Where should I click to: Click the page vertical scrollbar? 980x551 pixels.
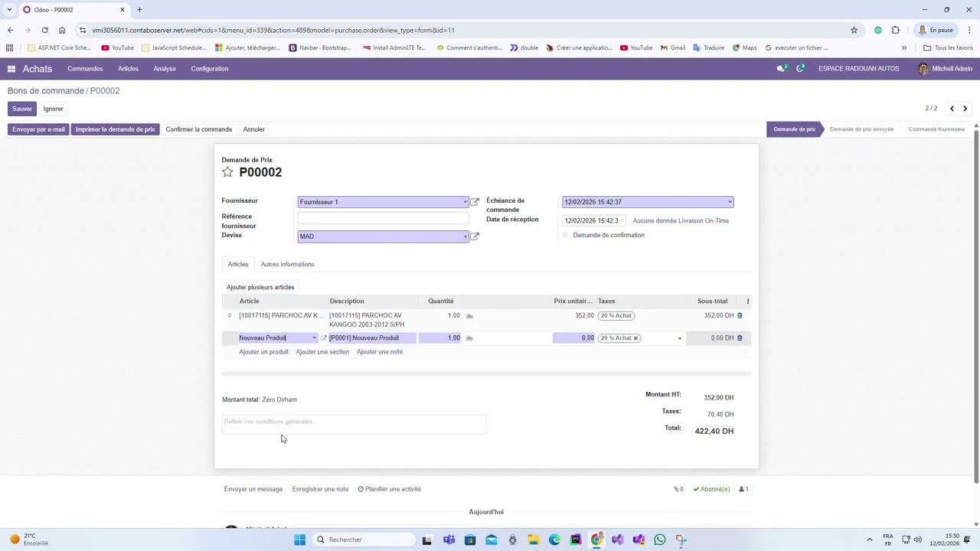click(x=976, y=306)
